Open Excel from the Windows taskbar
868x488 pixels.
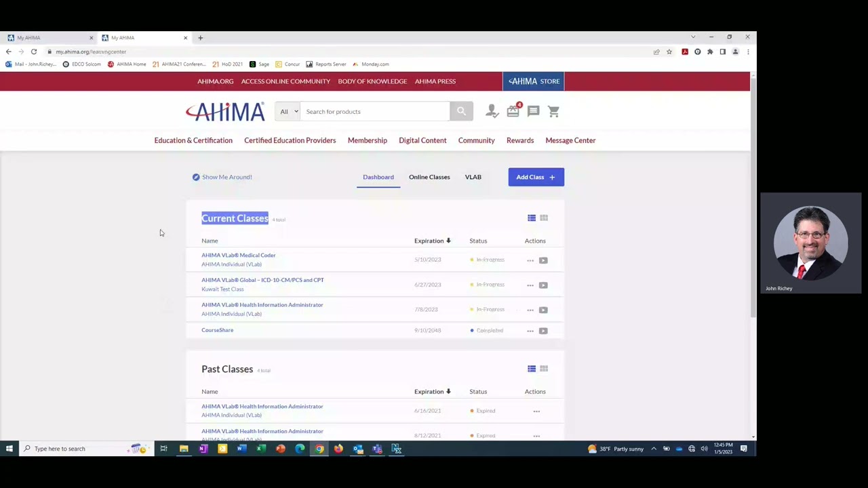(261, 449)
